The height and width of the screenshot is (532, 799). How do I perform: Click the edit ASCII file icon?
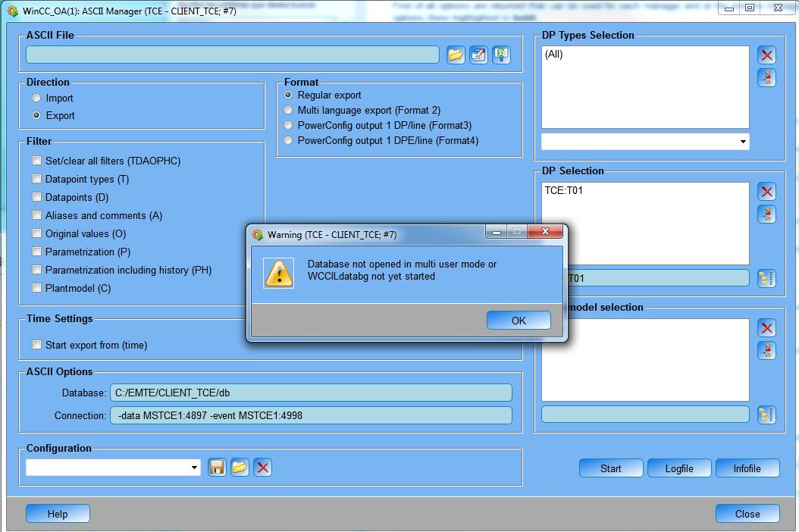click(x=478, y=55)
